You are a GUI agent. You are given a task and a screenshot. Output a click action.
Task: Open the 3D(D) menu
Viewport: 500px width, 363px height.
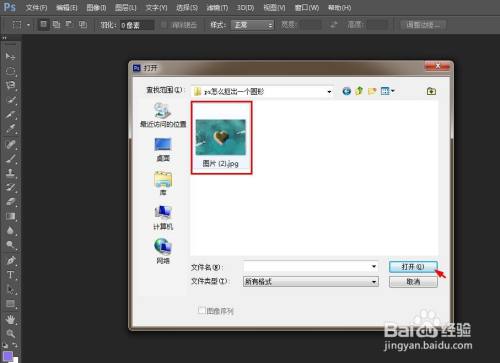pyautogui.click(x=245, y=7)
